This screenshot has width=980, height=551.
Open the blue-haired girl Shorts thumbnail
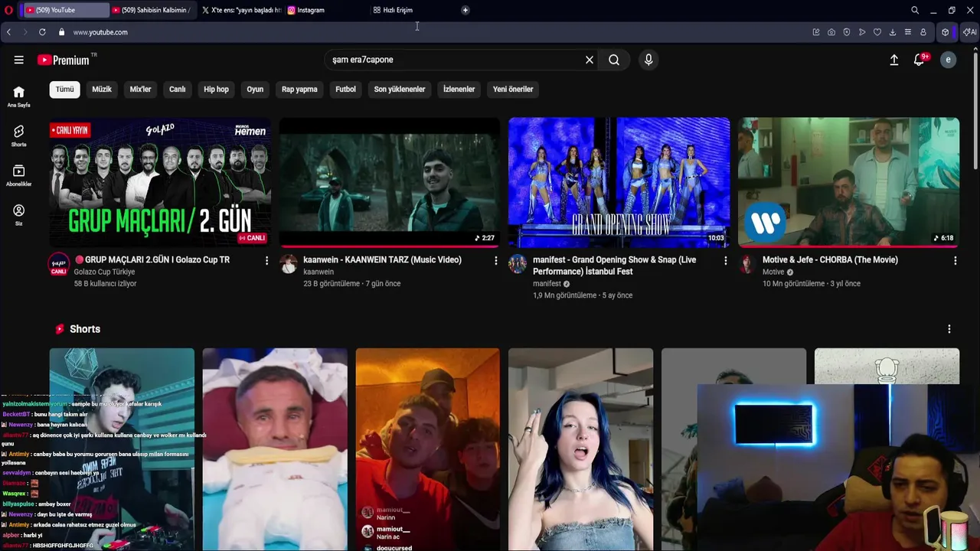(580, 449)
